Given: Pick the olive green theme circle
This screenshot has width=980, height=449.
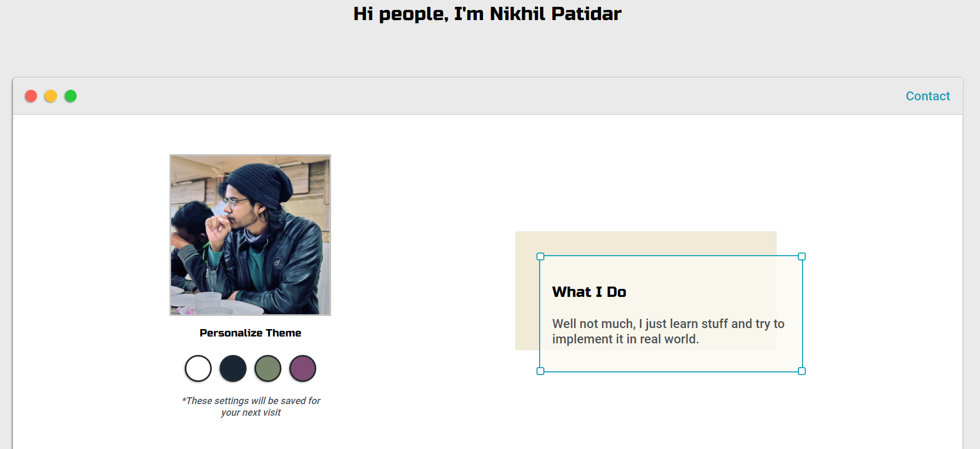Looking at the screenshot, I should (268, 369).
